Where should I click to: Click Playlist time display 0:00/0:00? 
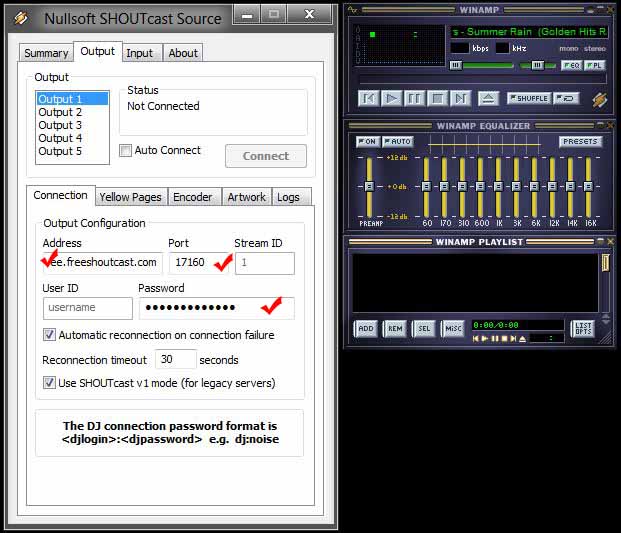point(518,325)
